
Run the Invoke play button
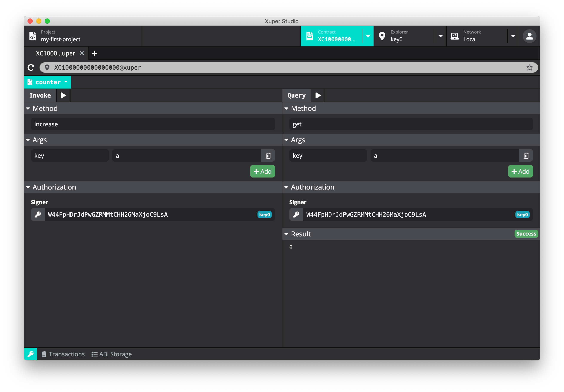click(x=63, y=95)
